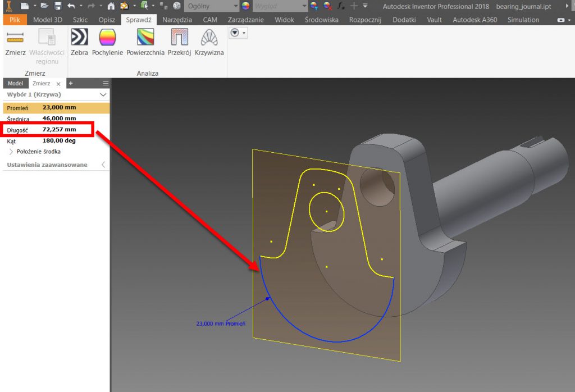Switch to the Model browser tab
The image size is (575, 392).
pyautogui.click(x=15, y=83)
